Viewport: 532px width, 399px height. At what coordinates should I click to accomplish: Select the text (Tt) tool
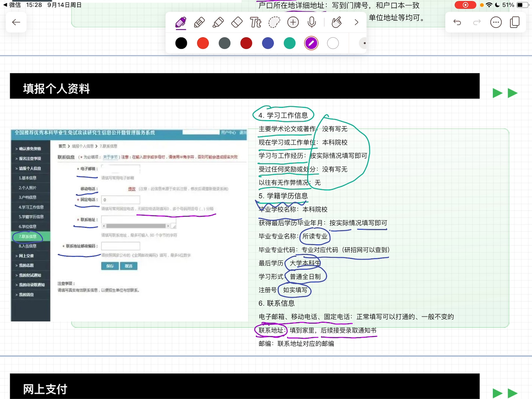[x=255, y=22]
